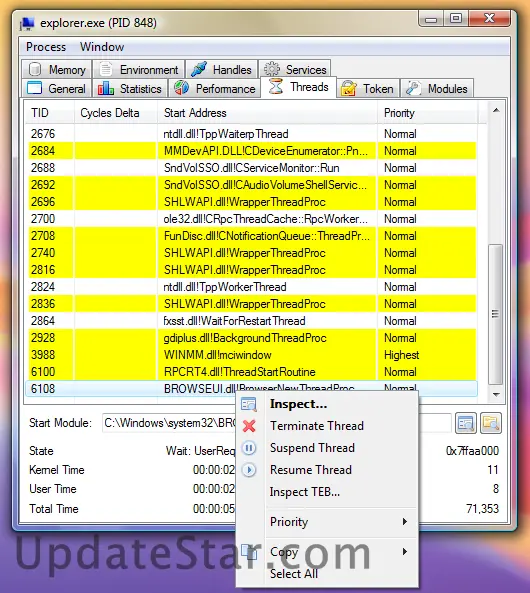Open the Window menu
This screenshot has width=530, height=593.
point(102,47)
